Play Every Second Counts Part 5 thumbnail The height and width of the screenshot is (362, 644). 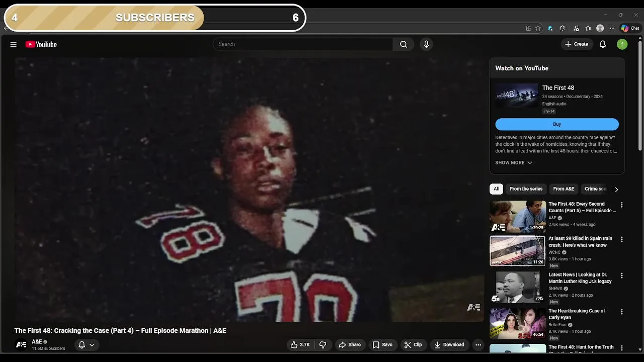click(518, 216)
